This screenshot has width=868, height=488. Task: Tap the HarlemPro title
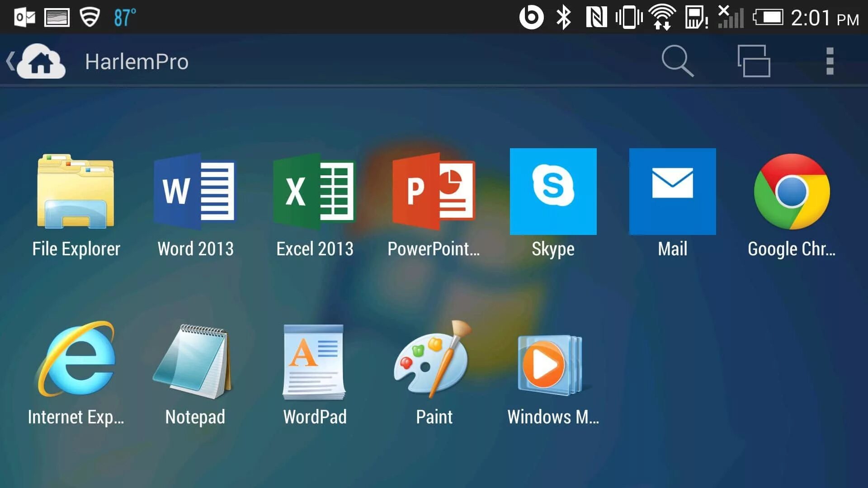point(137,61)
